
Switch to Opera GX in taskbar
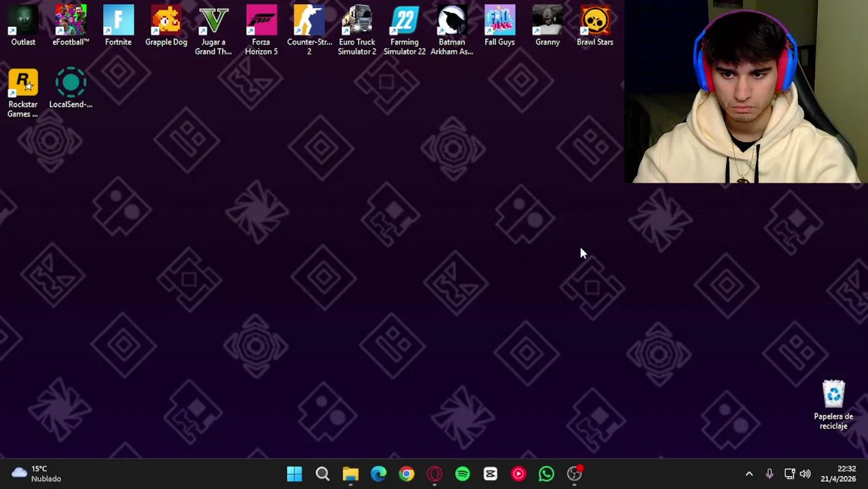(x=435, y=473)
